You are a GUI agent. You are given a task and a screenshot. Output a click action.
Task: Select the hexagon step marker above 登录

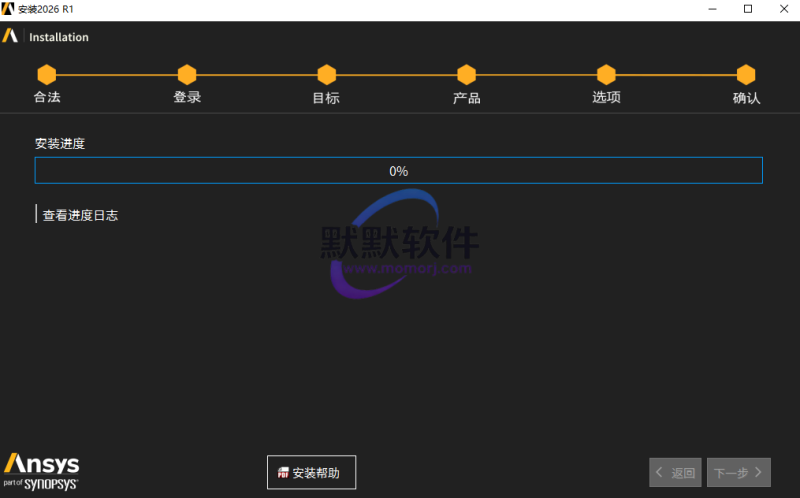click(x=187, y=75)
